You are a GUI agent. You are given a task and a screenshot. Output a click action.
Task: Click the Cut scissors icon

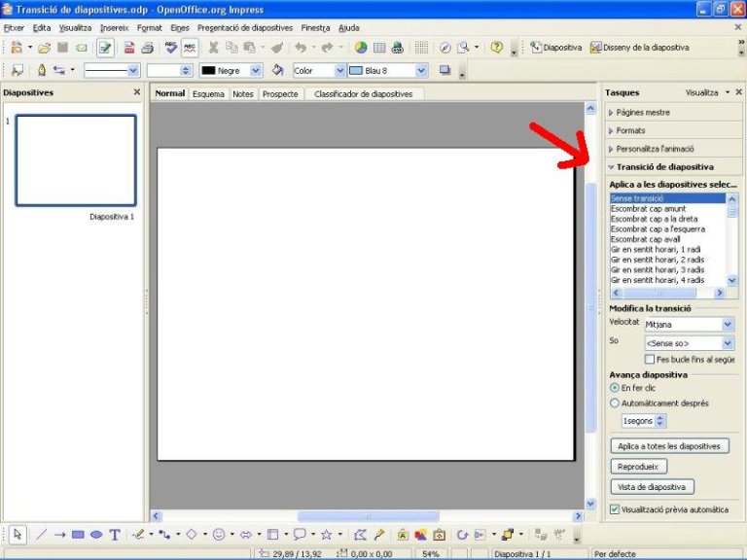[213, 47]
